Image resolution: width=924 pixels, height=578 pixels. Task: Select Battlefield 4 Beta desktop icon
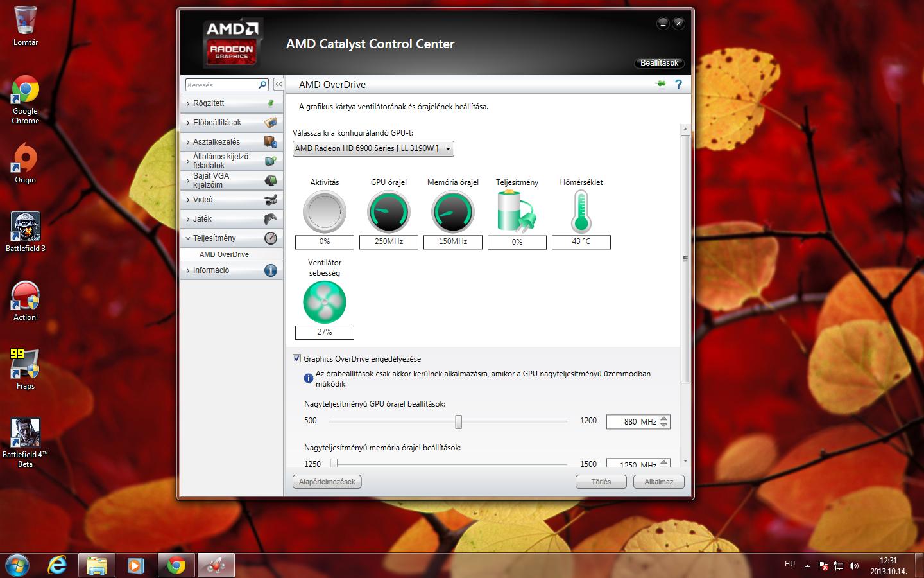pyautogui.click(x=25, y=443)
